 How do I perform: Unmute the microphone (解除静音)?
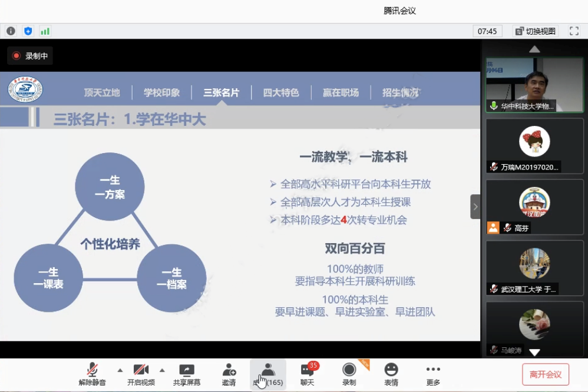[x=93, y=374]
